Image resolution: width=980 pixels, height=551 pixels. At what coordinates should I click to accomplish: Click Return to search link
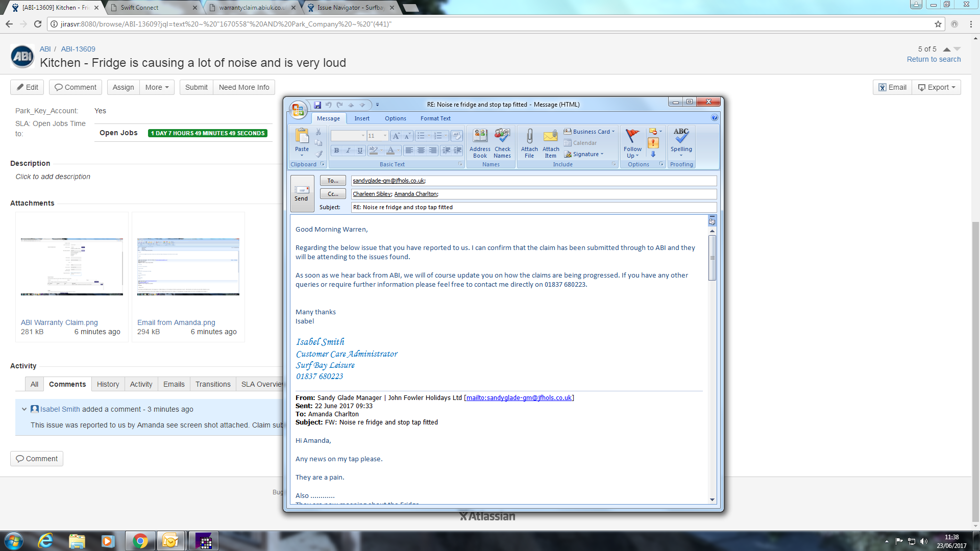(x=934, y=59)
